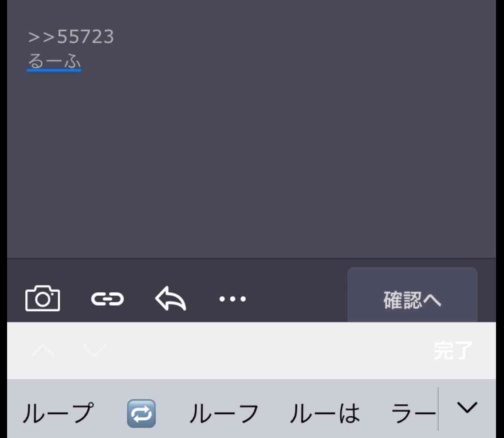Tap the previous field up chevron

click(x=43, y=351)
